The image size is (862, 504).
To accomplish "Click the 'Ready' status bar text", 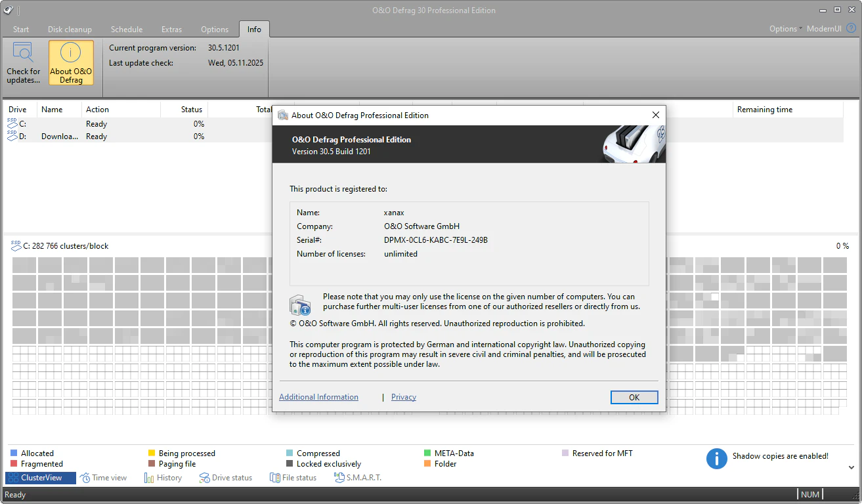I will 15,495.
